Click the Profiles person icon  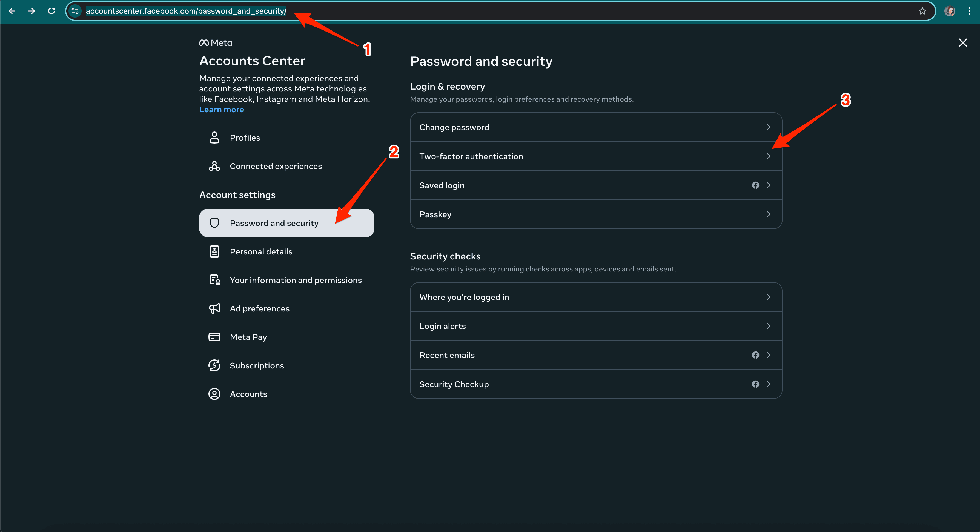pos(214,137)
